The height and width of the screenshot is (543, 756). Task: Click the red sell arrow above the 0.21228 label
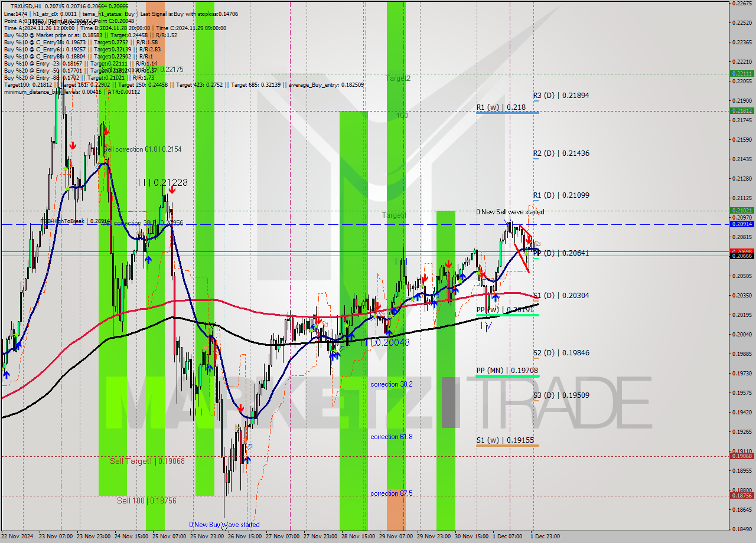coord(171,190)
